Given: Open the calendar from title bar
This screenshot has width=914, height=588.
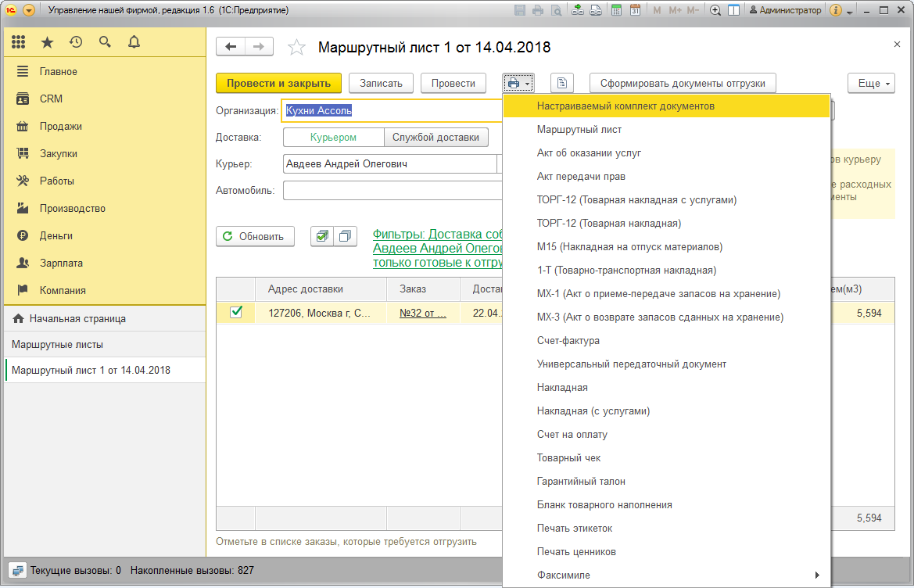Looking at the screenshot, I should pyautogui.click(x=635, y=10).
